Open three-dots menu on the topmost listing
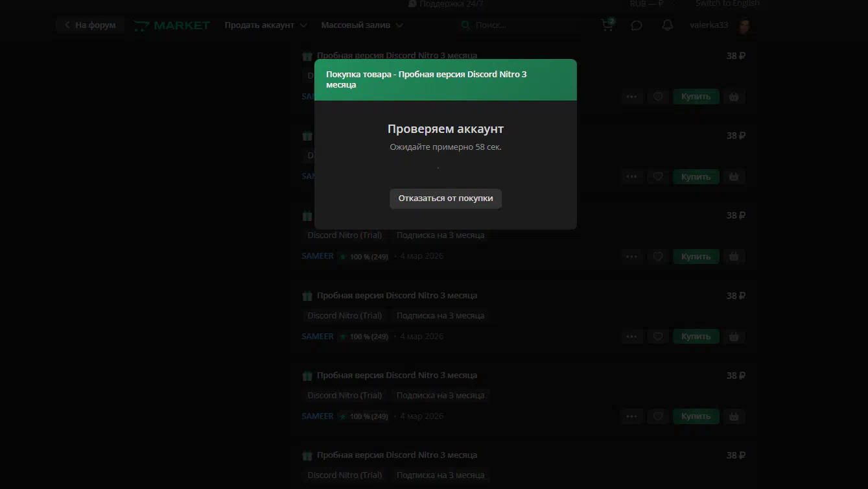Viewport: 868px width, 489px height. pyautogui.click(x=631, y=97)
